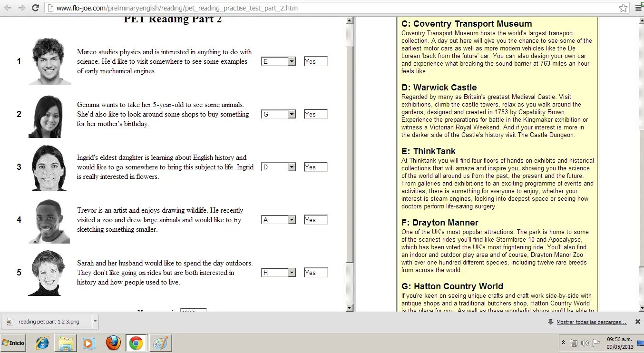Click Marco's photo for question 1
The image size is (644, 353).
49,61
